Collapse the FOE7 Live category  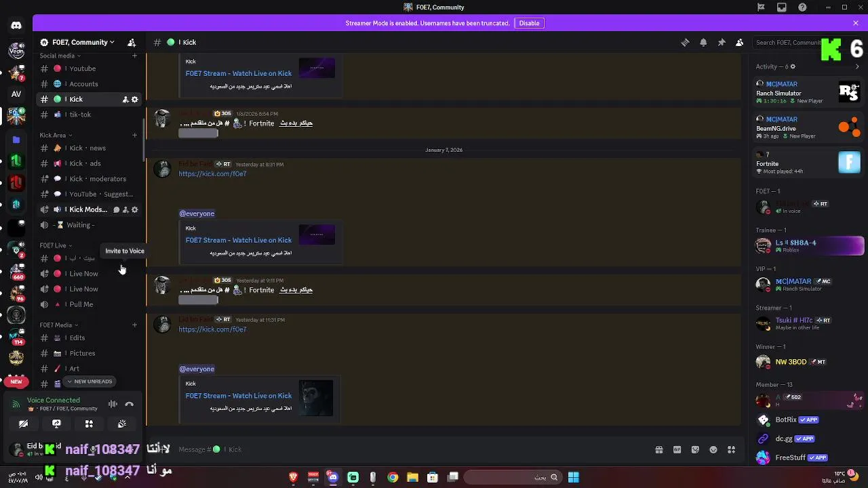[x=56, y=245]
